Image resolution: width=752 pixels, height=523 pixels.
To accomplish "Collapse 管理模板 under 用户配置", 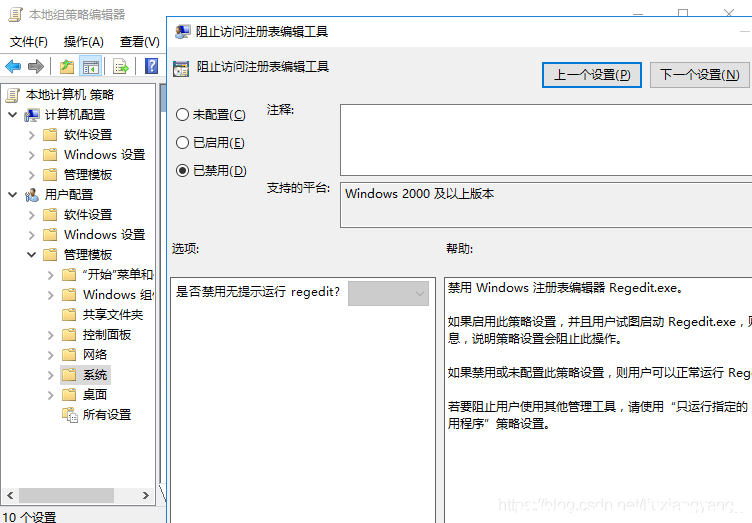I will tap(32, 255).
